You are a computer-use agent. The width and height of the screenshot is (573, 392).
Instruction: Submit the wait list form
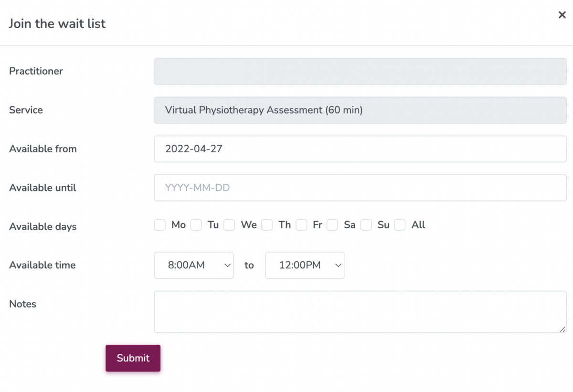[x=133, y=358]
